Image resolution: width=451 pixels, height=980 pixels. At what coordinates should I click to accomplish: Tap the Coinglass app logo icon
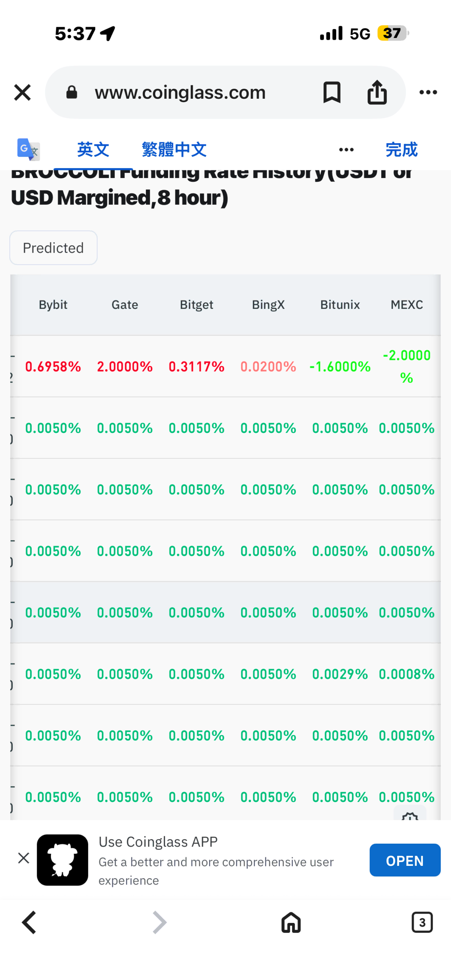62,859
